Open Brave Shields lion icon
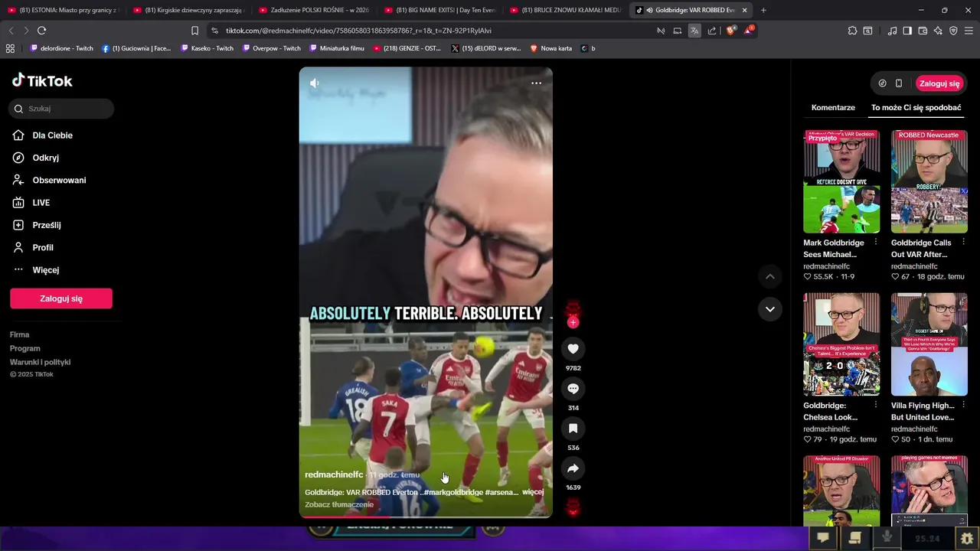The width and height of the screenshot is (980, 551). click(730, 31)
